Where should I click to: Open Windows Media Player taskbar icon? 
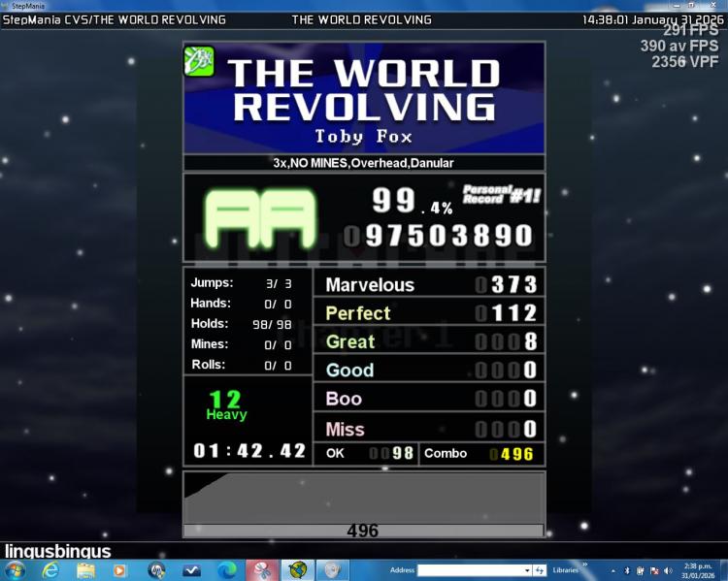point(119,570)
